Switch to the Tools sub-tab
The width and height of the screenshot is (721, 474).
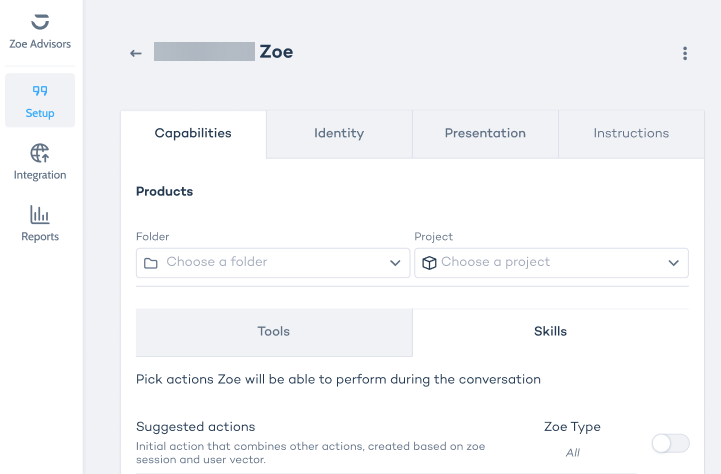pos(273,331)
